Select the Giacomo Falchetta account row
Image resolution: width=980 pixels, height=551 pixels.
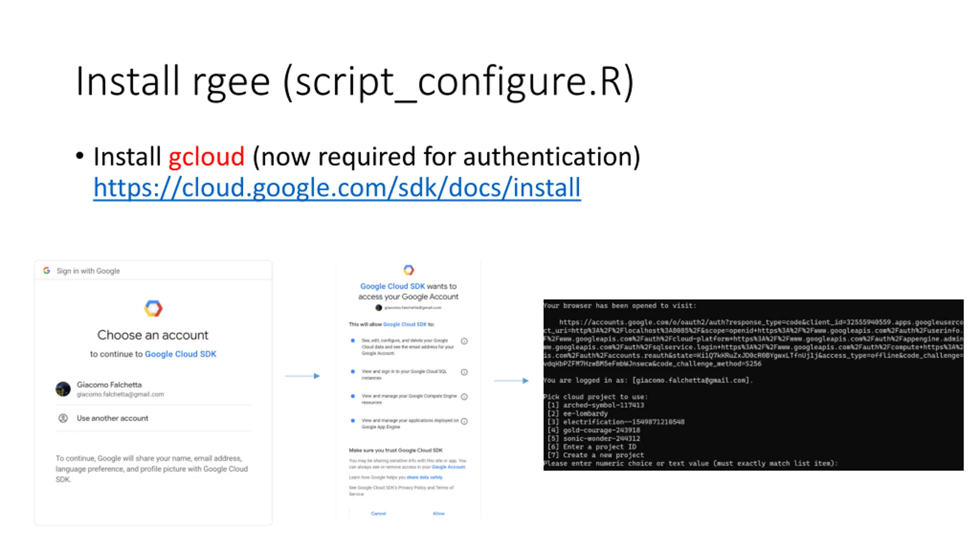[x=153, y=389]
